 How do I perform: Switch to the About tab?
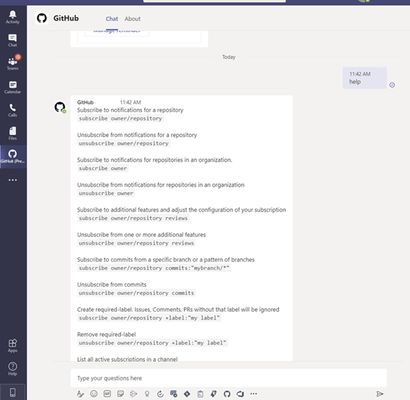pyautogui.click(x=132, y=19)
